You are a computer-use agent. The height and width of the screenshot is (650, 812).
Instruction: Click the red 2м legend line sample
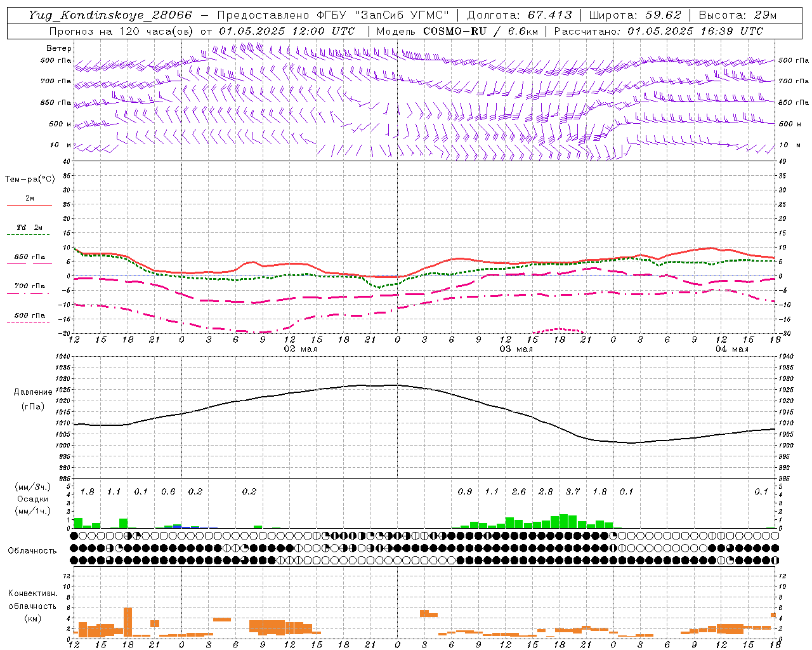click(29, 205)
